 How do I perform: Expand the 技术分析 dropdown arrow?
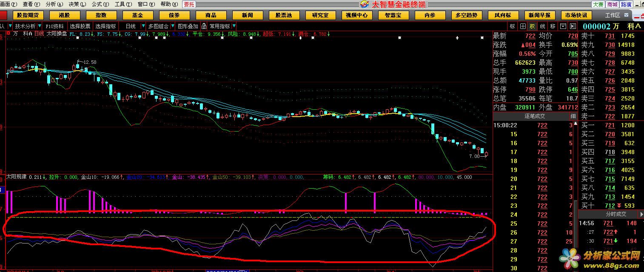pyautogui.click(x=40, y=26)
